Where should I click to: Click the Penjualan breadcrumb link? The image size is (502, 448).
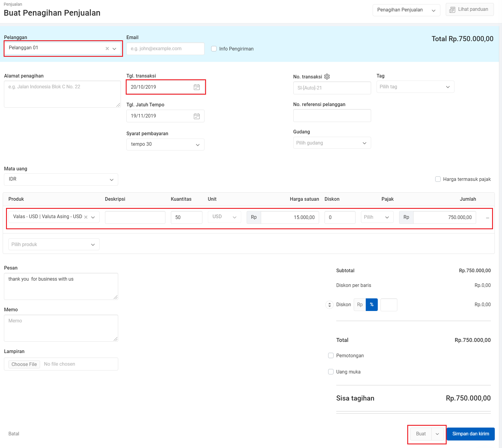coord(13,4)
